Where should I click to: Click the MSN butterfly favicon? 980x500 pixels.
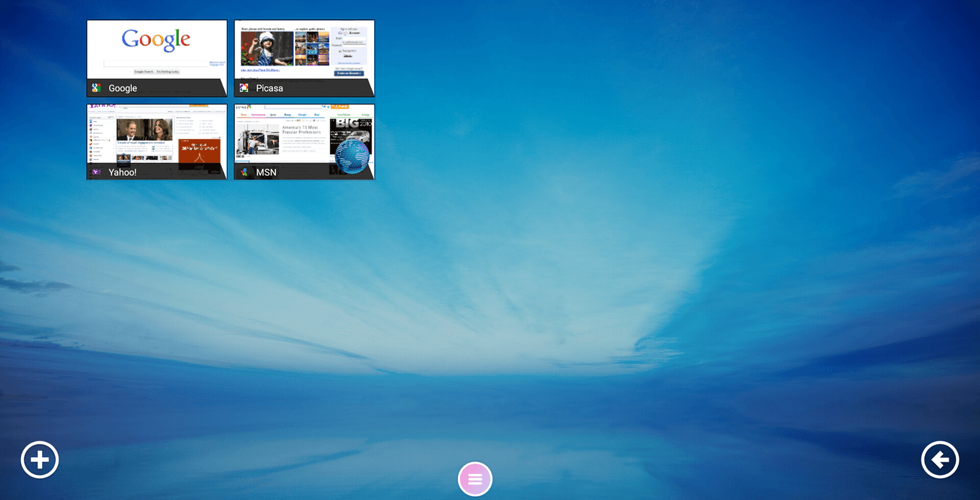pyautogui.click(x=244, y=172)
